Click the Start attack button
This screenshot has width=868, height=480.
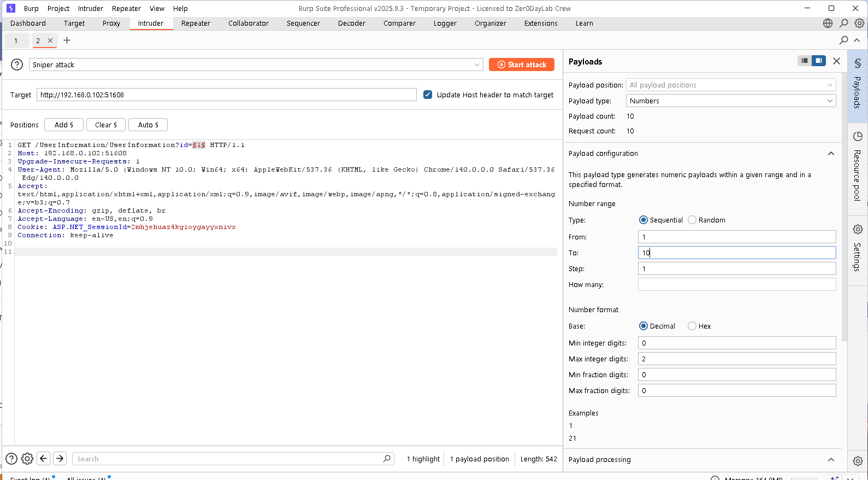[x=522, y=65]
